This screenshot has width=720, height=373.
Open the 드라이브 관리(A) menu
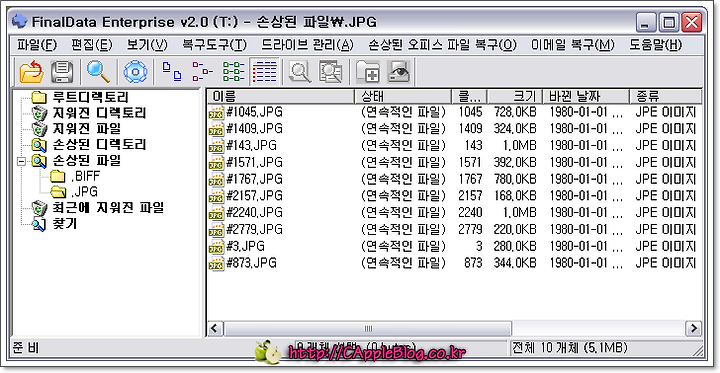pyautogui.click(x=308, y=45)
